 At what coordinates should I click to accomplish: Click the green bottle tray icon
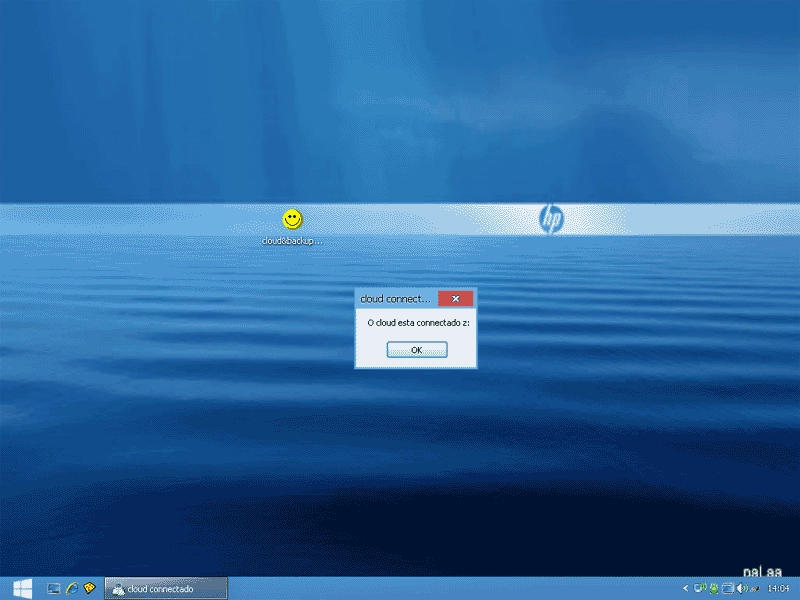coord(714,589)
